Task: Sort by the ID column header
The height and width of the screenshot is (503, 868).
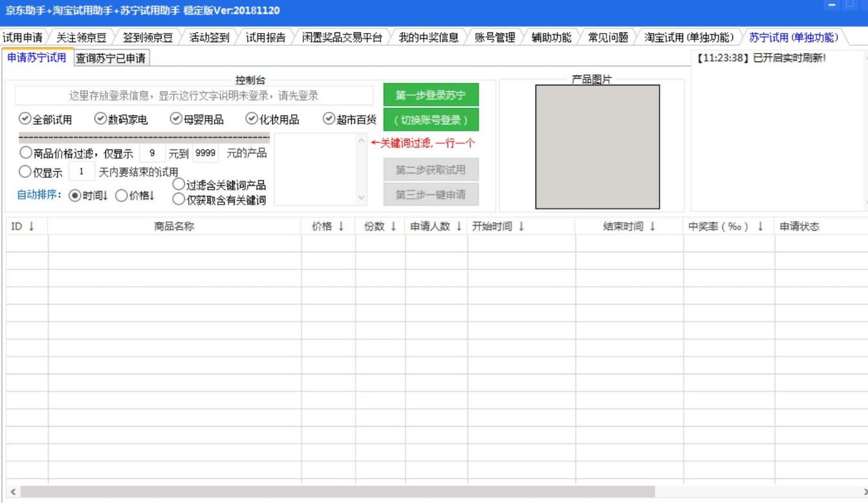Action: click(x=27, y=226)
